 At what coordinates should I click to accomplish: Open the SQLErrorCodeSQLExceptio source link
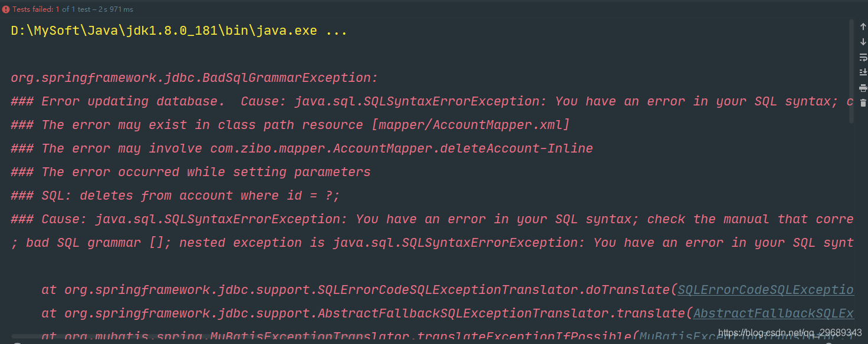tap(765, 290)
